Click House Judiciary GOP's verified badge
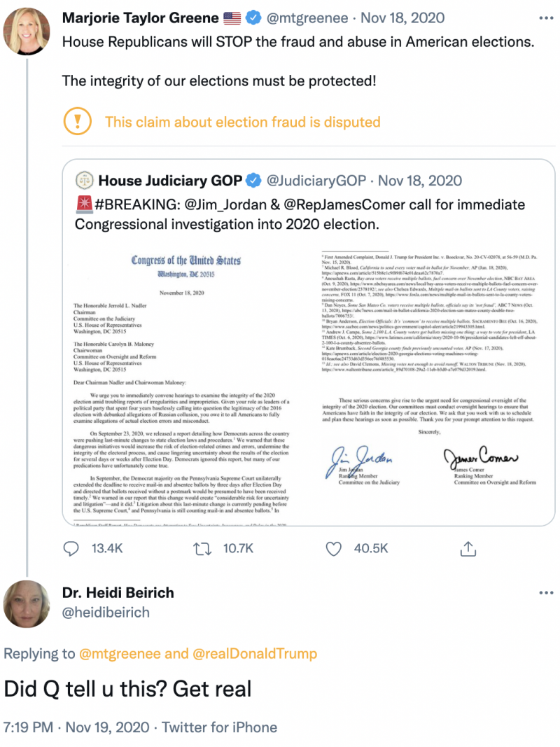This screenshot has width=560, height=747. coord(253,181)
